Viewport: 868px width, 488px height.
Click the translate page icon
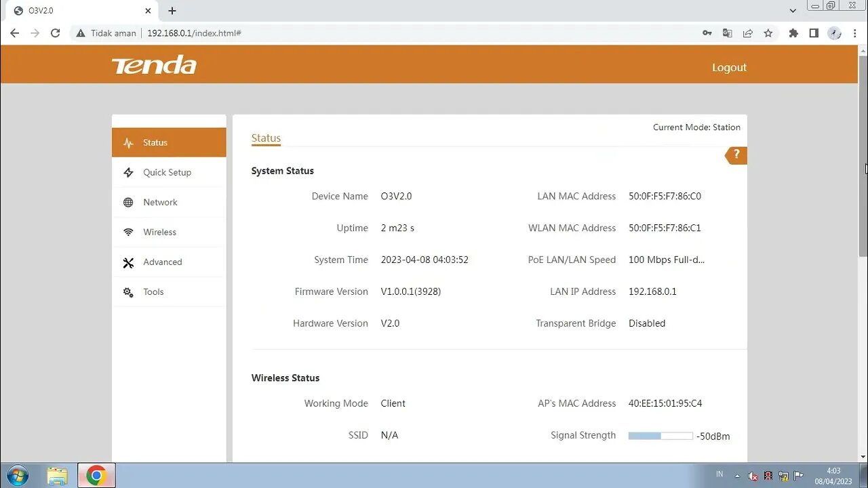(x=728, y=33)
